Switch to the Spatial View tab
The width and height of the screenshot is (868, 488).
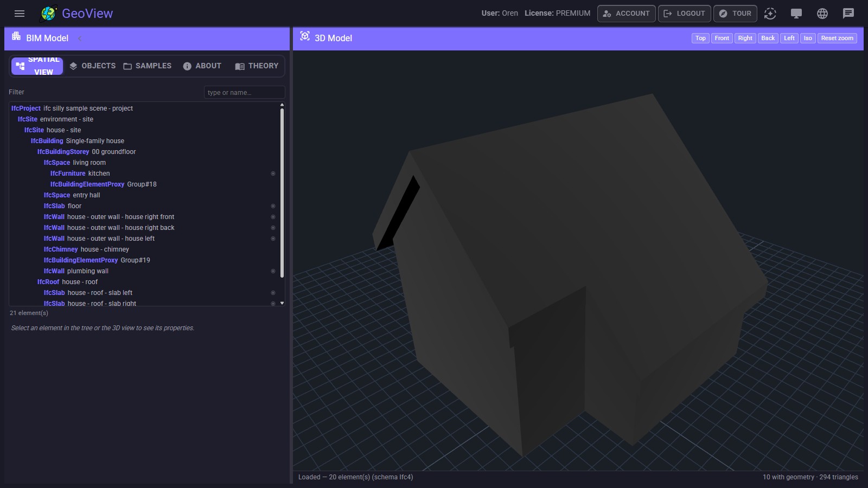point(37,66)
